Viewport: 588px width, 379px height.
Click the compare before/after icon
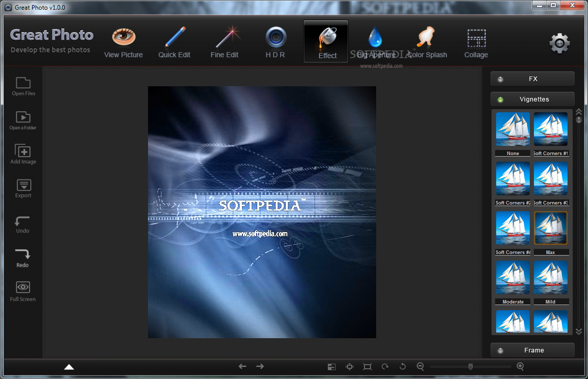pos(331,367)
